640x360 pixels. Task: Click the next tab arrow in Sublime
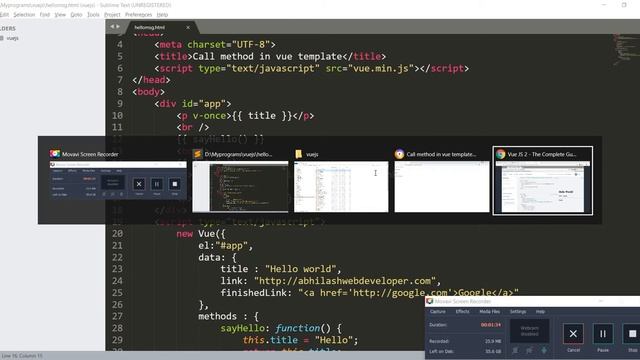(118, 27)
